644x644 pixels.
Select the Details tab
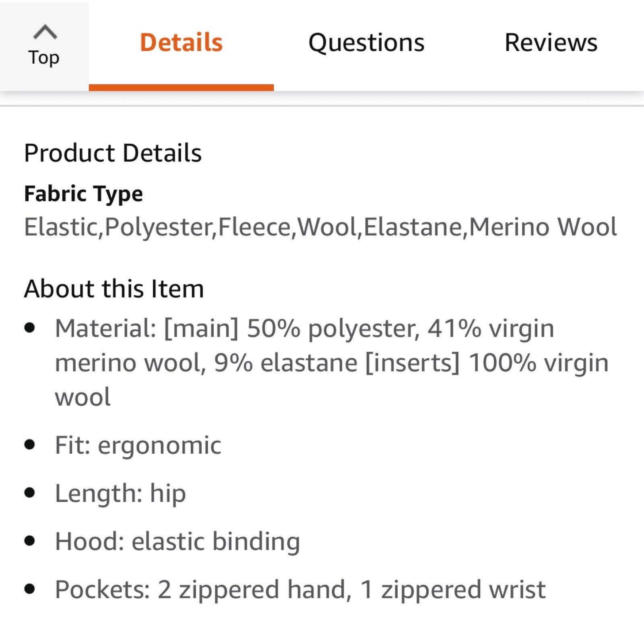181,43
